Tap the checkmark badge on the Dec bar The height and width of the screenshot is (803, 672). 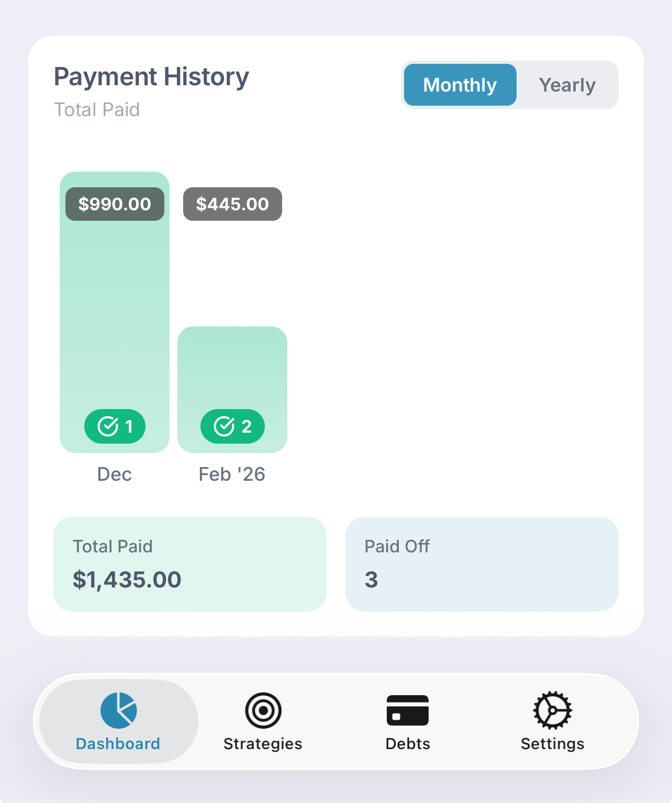pyautogui.click(x=115, y=426)
